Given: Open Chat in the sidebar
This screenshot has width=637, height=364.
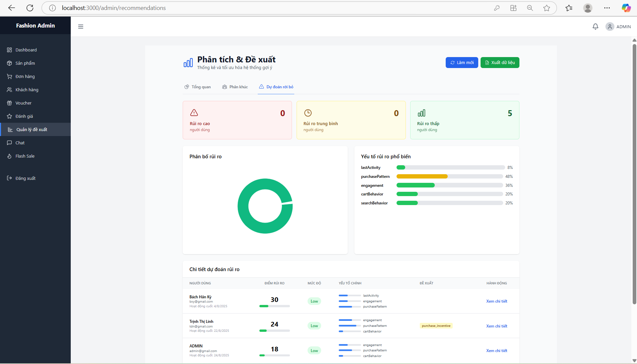Looking at the screenshot, I should [35, 143].
